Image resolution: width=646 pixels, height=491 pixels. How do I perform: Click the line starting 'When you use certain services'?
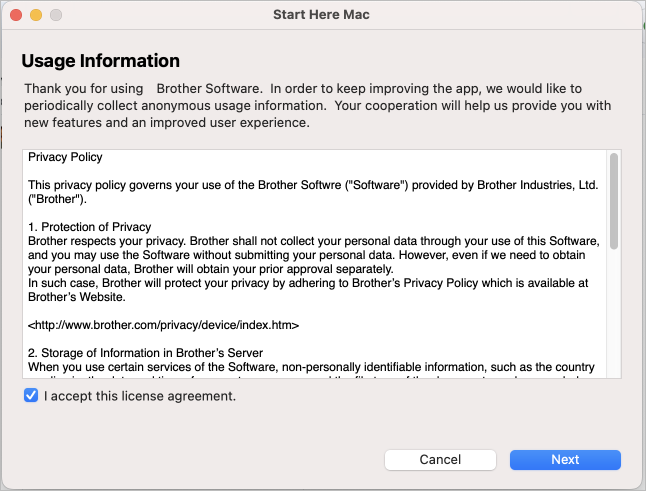[x=311, y=367]
